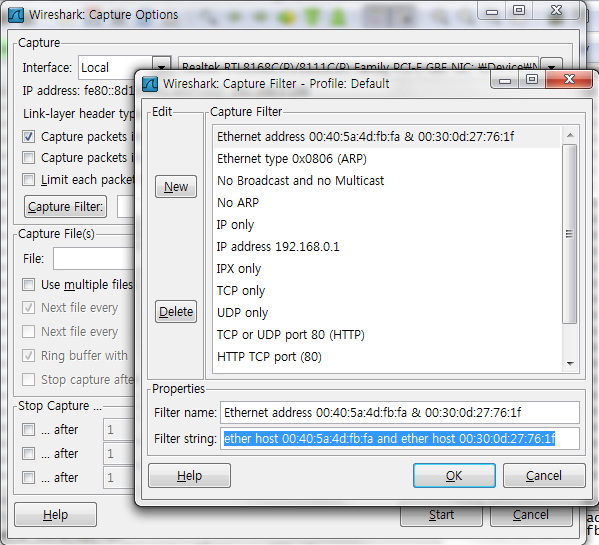Click second '... after' value field
The width and height of the screenshot is (599, 545).
[119, 454]
